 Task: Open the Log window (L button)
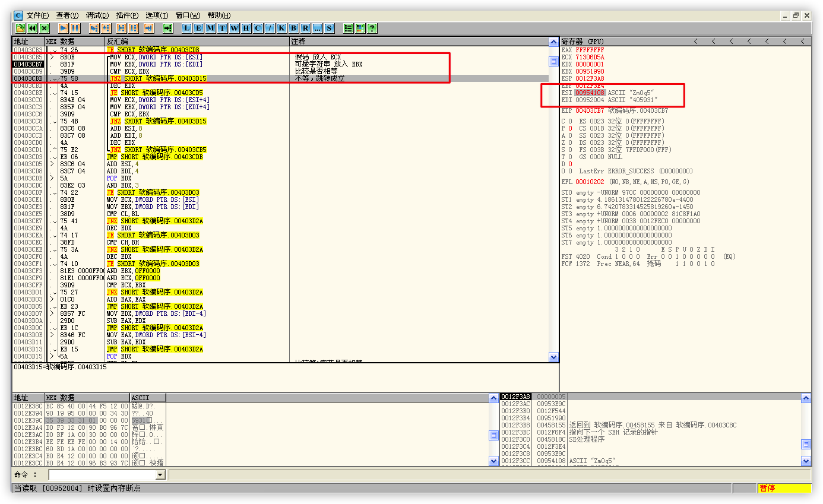click(x=187, y=28)
